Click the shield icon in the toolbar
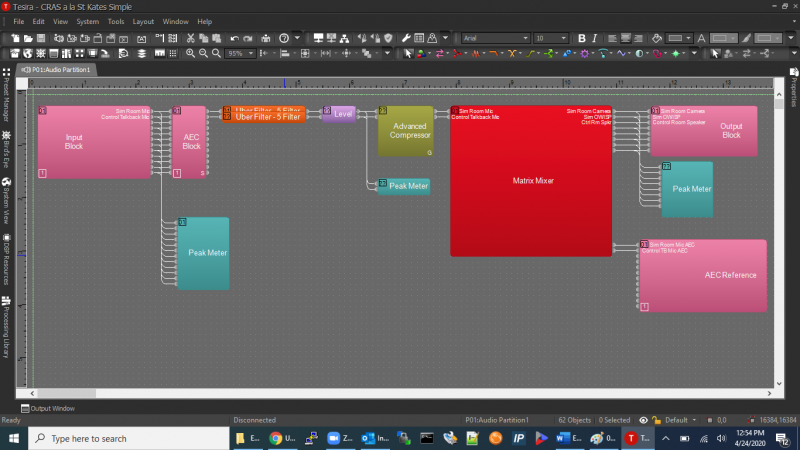The width and height of the screenshot is (800, 450). [x=388, y=38]
